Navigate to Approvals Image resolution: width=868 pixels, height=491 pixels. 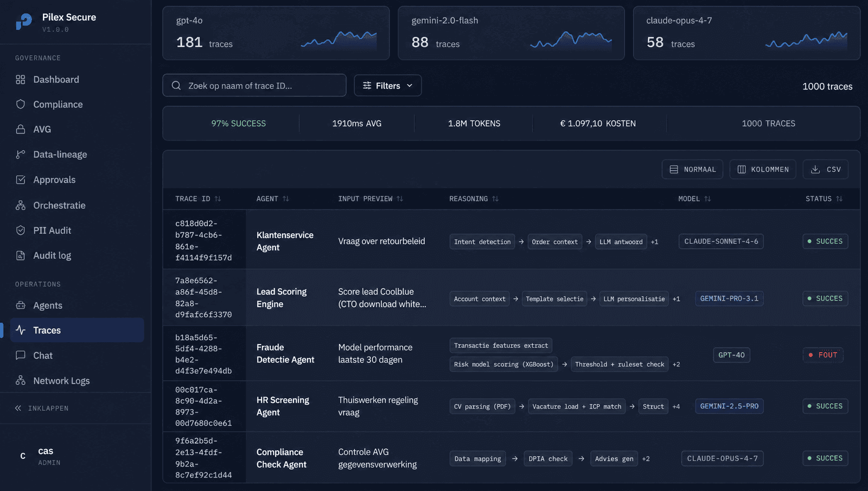coord(77,180)
